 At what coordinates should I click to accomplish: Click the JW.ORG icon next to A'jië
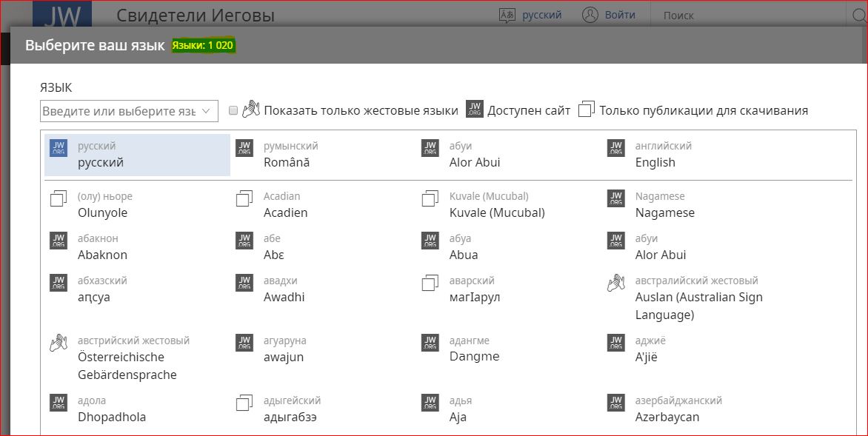click(616, 343)
